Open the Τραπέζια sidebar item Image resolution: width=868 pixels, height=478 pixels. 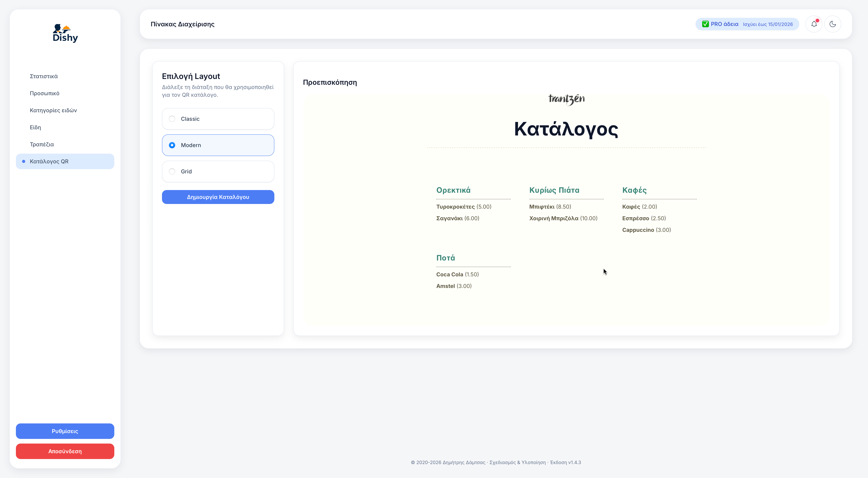(42, 144)
